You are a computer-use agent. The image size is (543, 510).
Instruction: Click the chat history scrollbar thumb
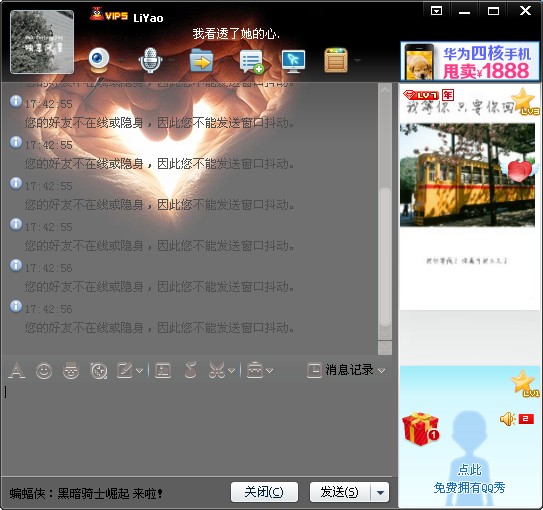(385, 256)
